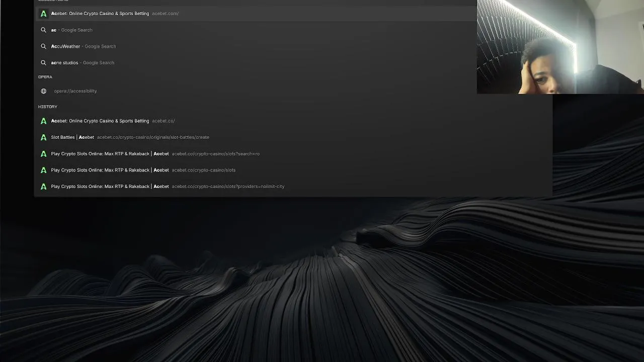Open history entry acebet.co/crypto-casino/slots

point(293,170)
